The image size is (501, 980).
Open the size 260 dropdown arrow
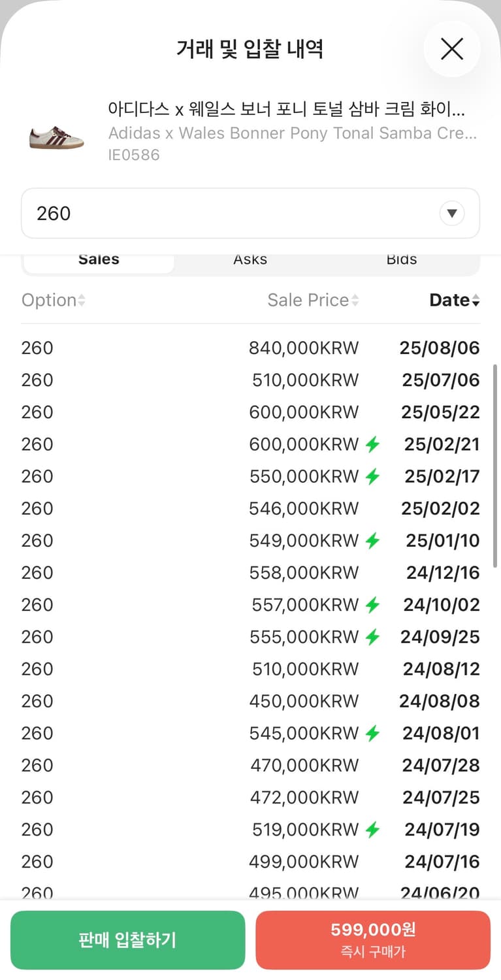[451, 214]
